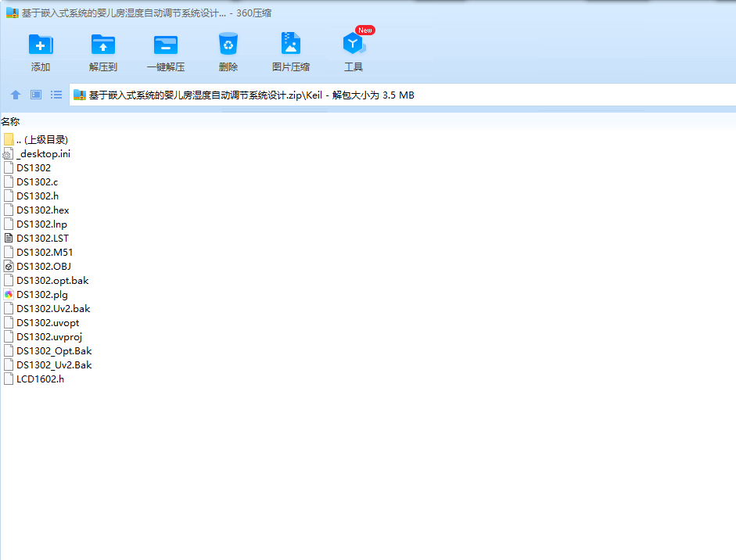Click the _desktop.ini file icon

pos(8,153)
